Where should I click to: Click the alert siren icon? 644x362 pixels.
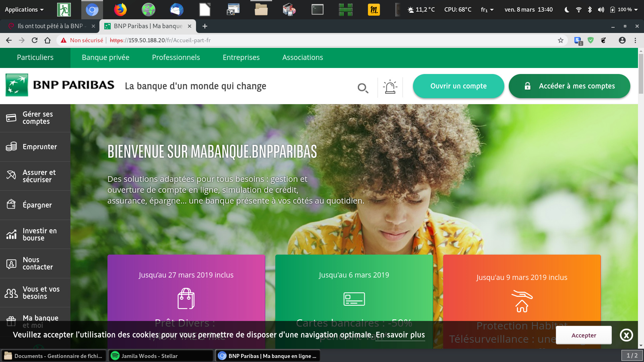pos(390,86)
